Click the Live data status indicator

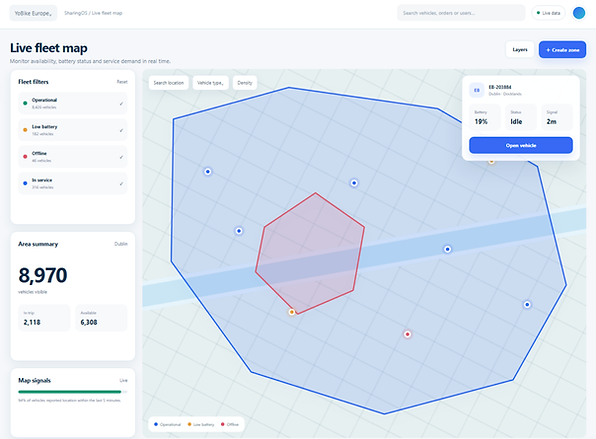(x=548, y=13)
